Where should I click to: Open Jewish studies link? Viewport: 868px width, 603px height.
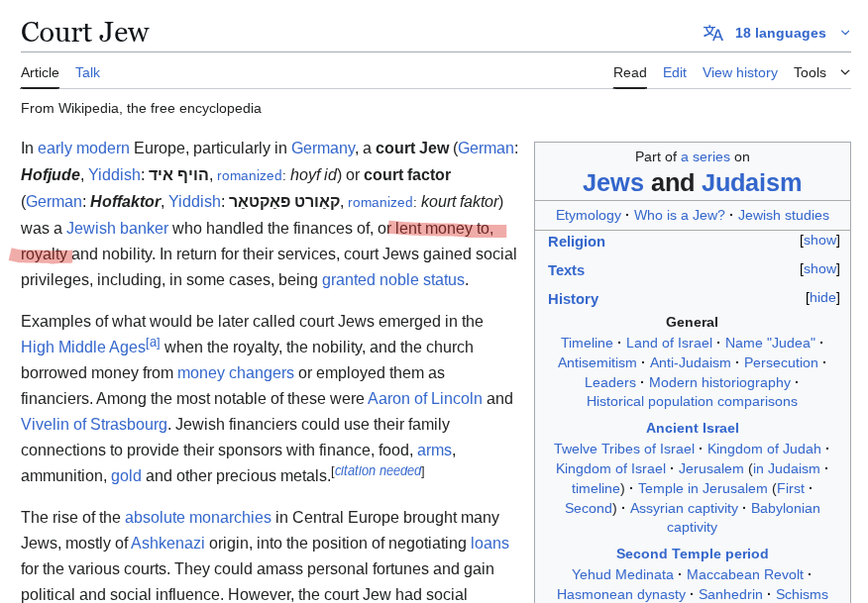(x=784, y=215)
